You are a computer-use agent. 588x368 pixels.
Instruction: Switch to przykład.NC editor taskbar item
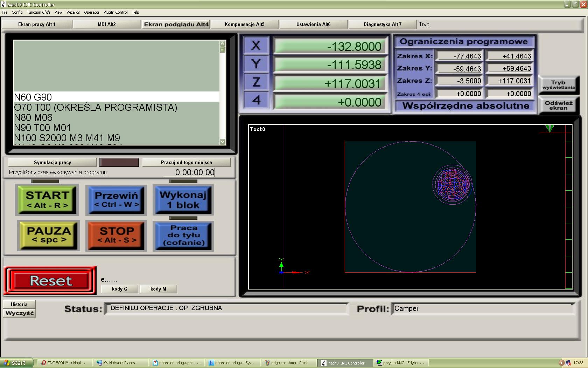(401, 363)
